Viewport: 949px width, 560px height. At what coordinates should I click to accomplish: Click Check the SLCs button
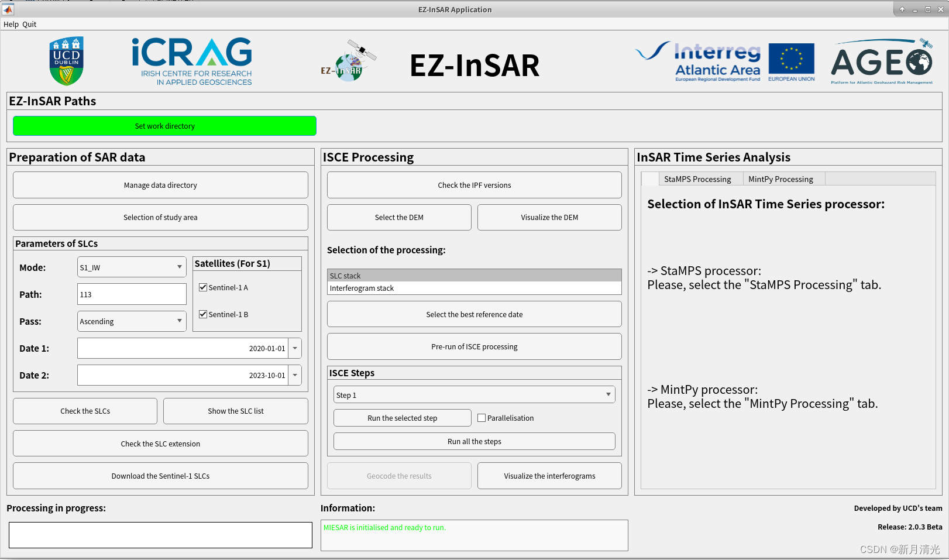click(85, 411)
